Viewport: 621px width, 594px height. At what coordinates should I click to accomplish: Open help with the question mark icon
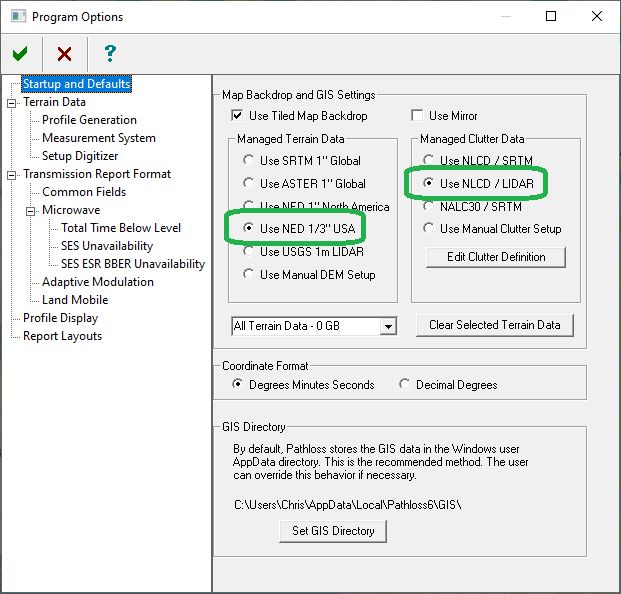click(x=110, y=54)
